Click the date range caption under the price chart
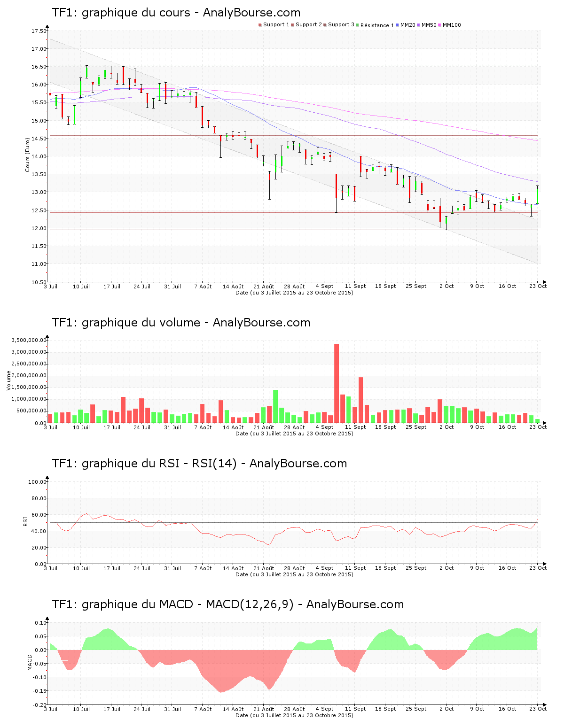The height and width of the screenshot is (728, 564). (x=294, y=293)
